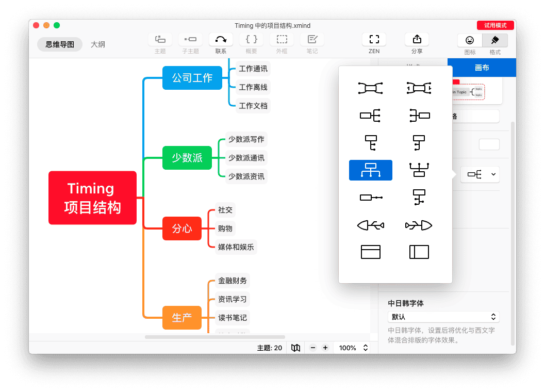Image resolution: width=545 pixels, height=392 pixels.
Task: Pick the tree chart with left-side branches
Action: [419, 142]
